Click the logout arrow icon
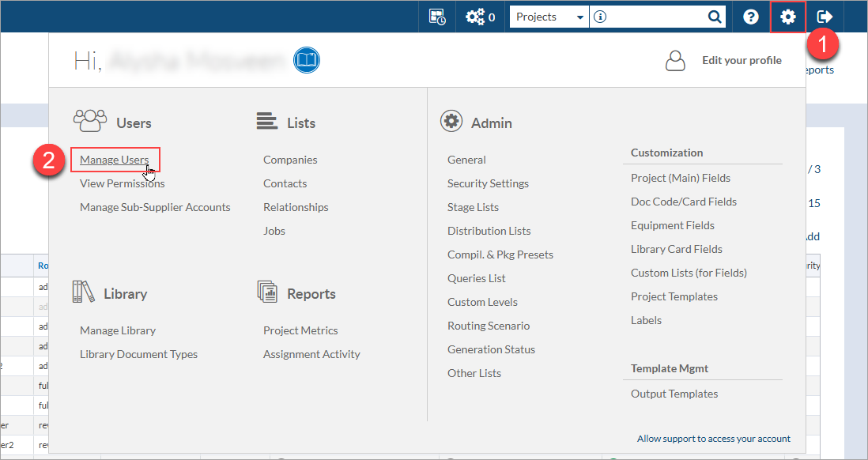 825,17
